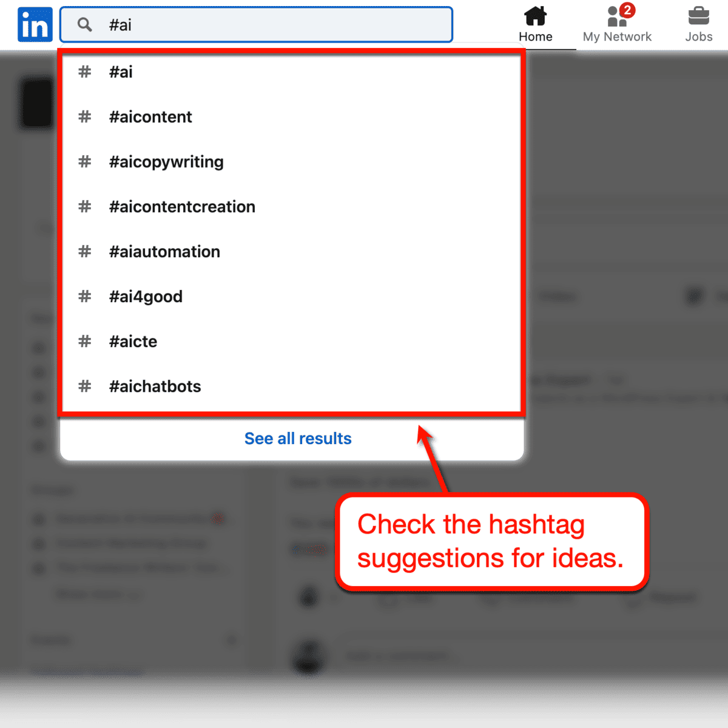Viewport: 728px width, 728px height.
Task: Click the hashtag icon beside #ai
Action: point(84,72)
